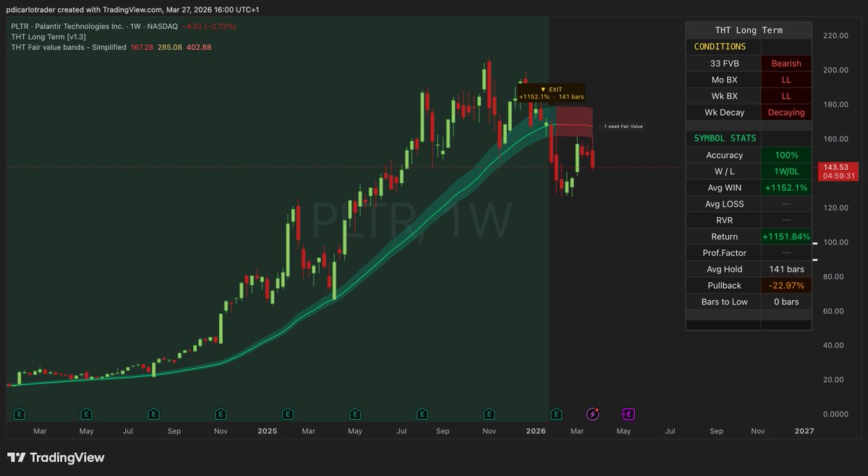868x476 pixels.
Task: Select the earnings E marker at May 2025
Action: (x=354, y=415)
